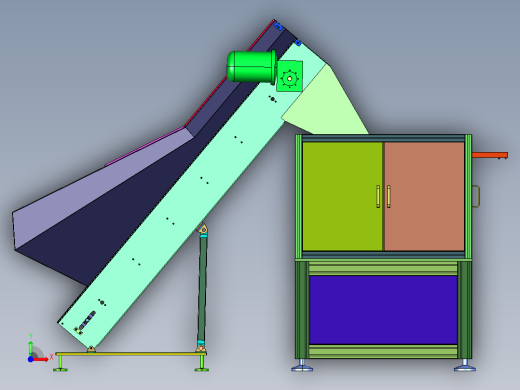Click the blue origin sphere of the triad
This screenshot has height=390, width=520.
pyautogui.click(x=30, y=359)
